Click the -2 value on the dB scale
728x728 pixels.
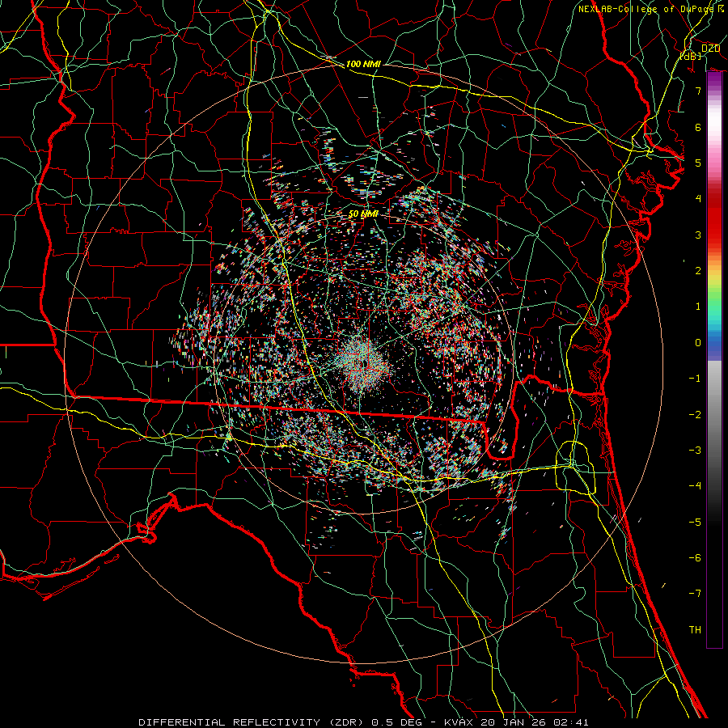[695, 415]
